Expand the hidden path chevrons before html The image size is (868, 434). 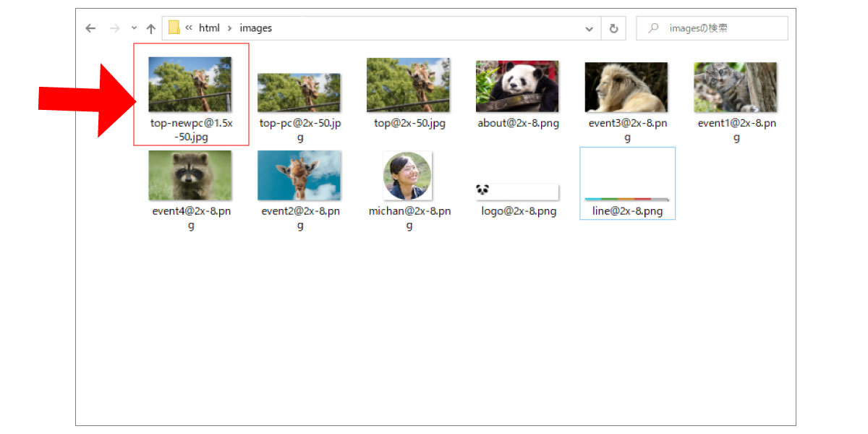click(x=189, y=28)
